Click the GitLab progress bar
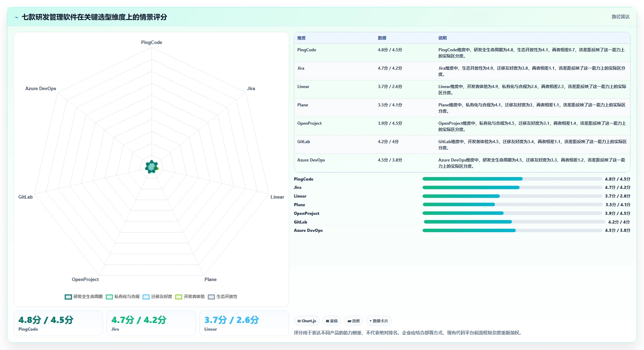Viewport: 644px width, 350px height. 514,222
